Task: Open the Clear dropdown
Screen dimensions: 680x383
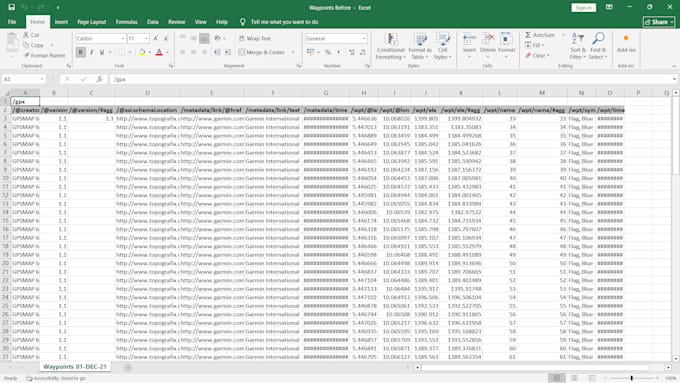Action: point(537,56)
